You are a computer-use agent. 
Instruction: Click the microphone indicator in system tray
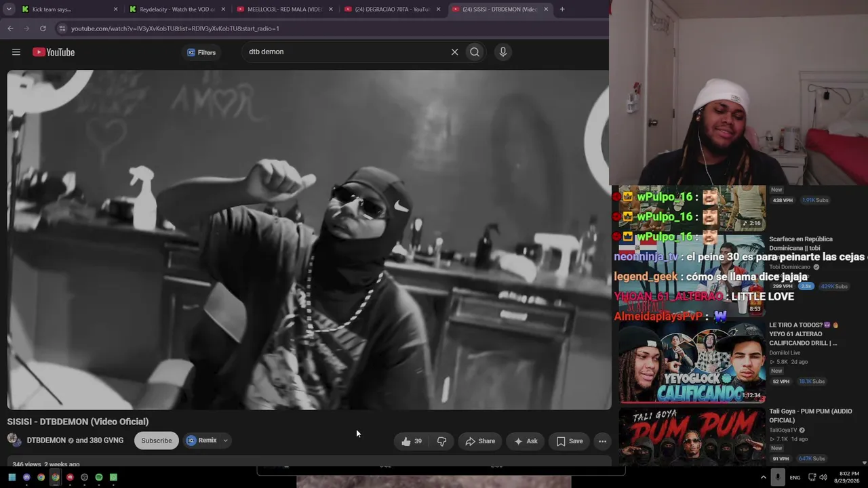778,477
